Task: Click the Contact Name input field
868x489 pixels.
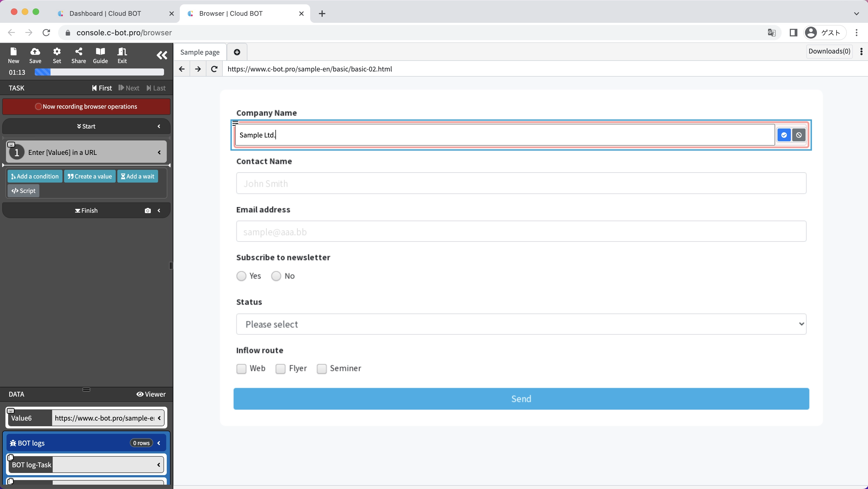Action: pos(521,183)
